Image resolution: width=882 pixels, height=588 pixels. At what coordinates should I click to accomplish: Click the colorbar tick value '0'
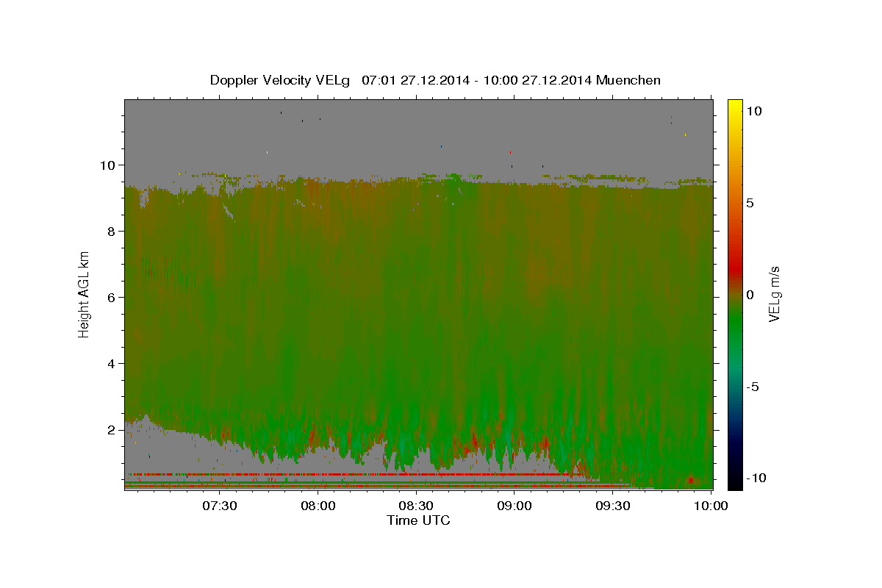coord(750,295)
